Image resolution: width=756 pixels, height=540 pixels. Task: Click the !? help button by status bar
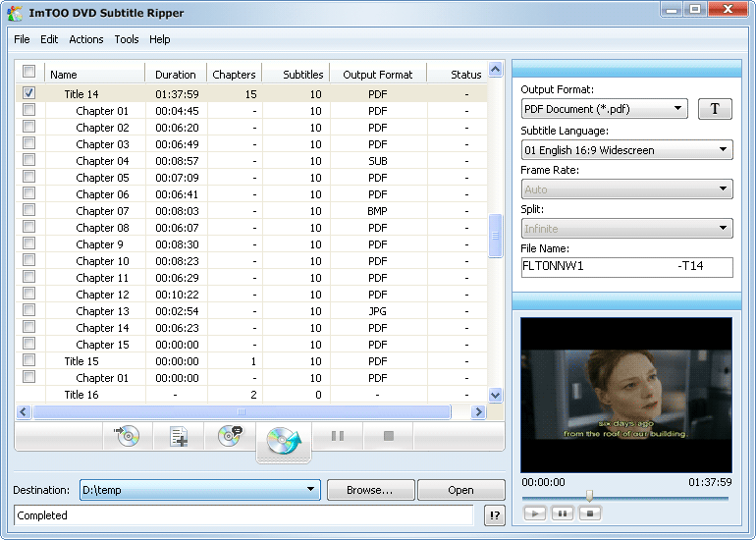(x=495, y=515)
